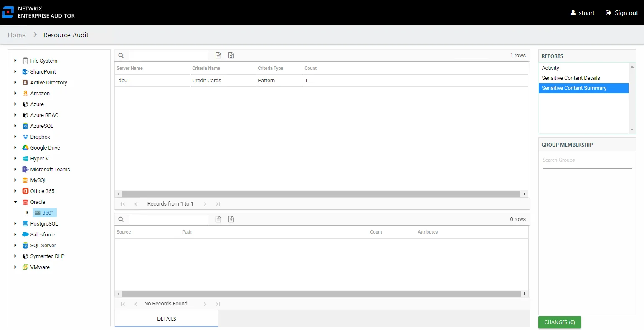
Task: Focus the upper grid search field
Action: 168,56
